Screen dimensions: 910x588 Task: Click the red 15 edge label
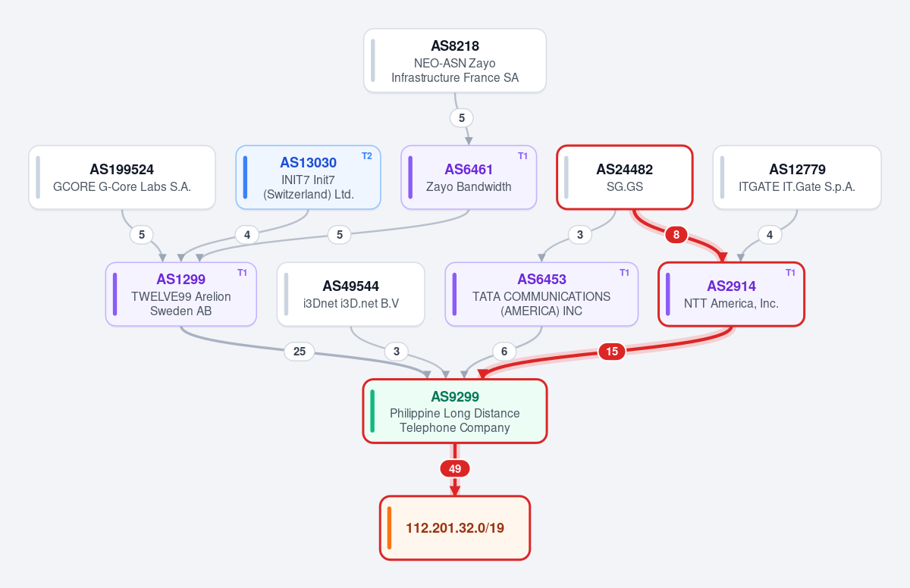tap(612, 352)
